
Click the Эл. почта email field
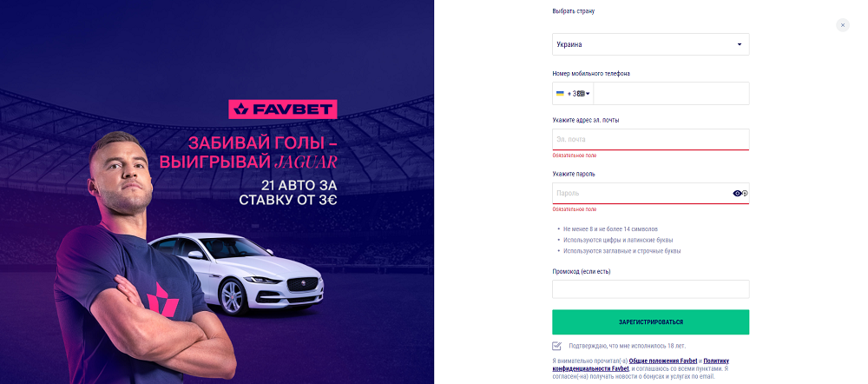[x=650, y=139]
